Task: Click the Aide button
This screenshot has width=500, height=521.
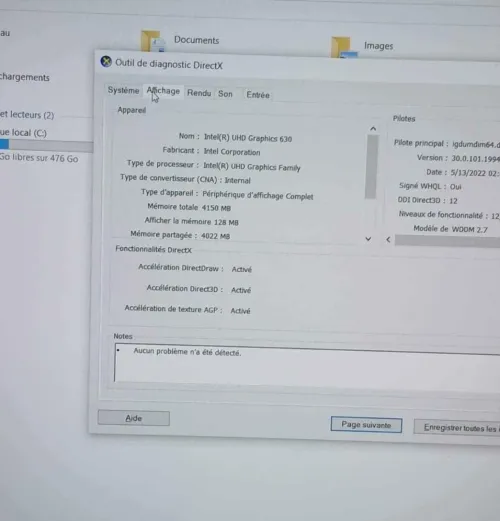Action: tap(134, 418)
